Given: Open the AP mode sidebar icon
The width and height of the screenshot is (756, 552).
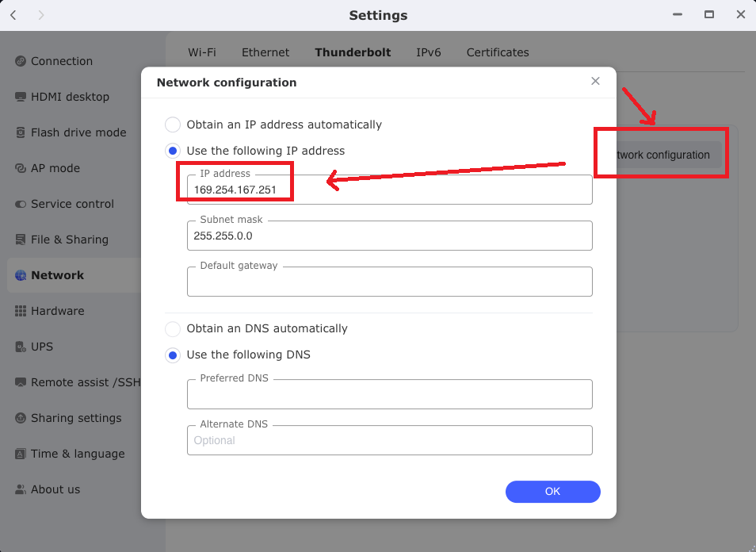Looking at the screenshot, I should click(21, 168).
